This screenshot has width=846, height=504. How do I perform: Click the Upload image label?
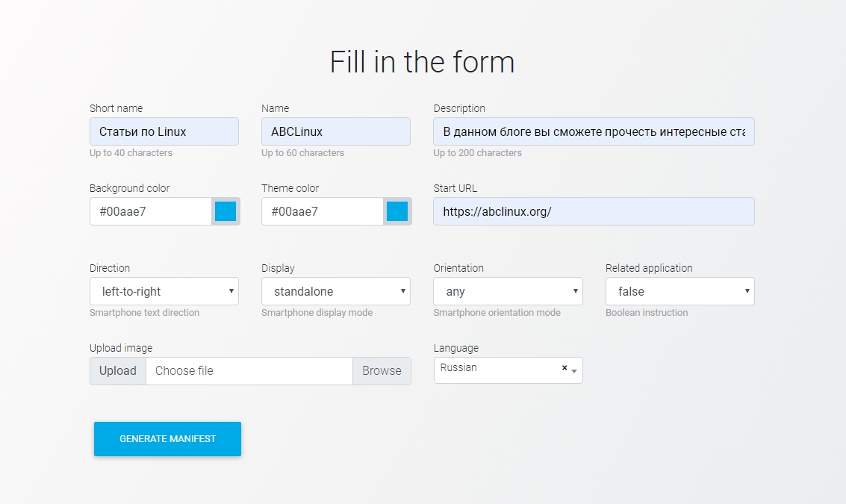click(121, 348)
